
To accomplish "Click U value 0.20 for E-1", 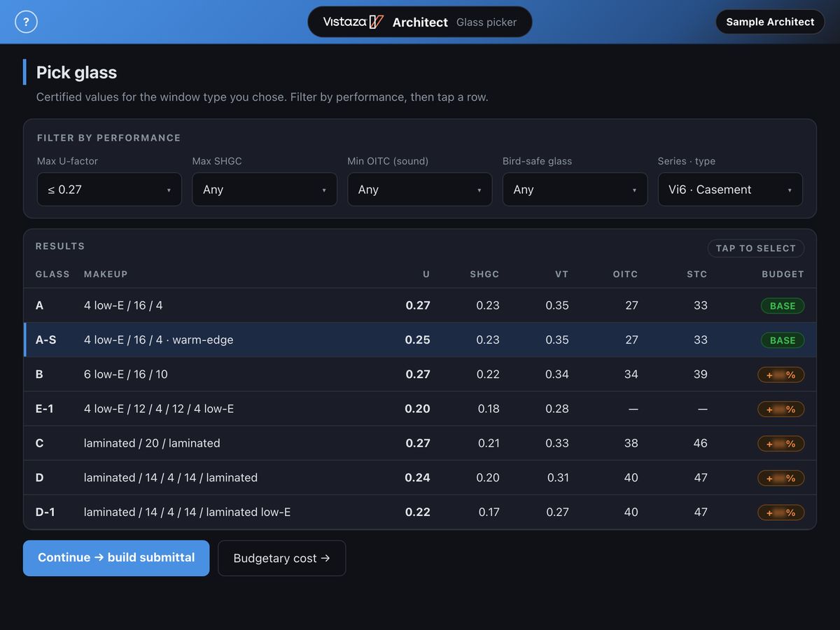I will point(417,409).
